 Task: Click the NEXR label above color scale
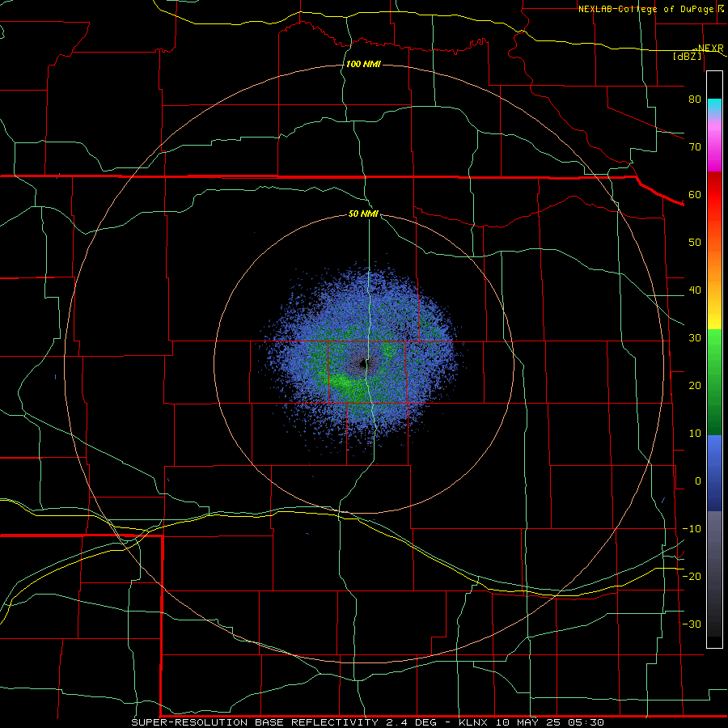(710, 48)
